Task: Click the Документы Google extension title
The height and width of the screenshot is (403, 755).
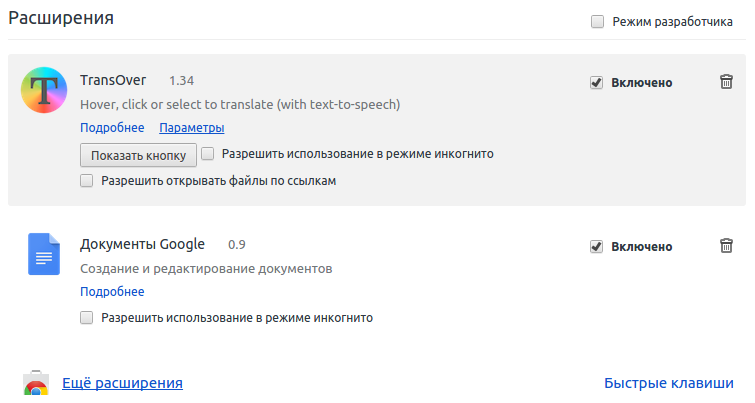Action: 142,244
